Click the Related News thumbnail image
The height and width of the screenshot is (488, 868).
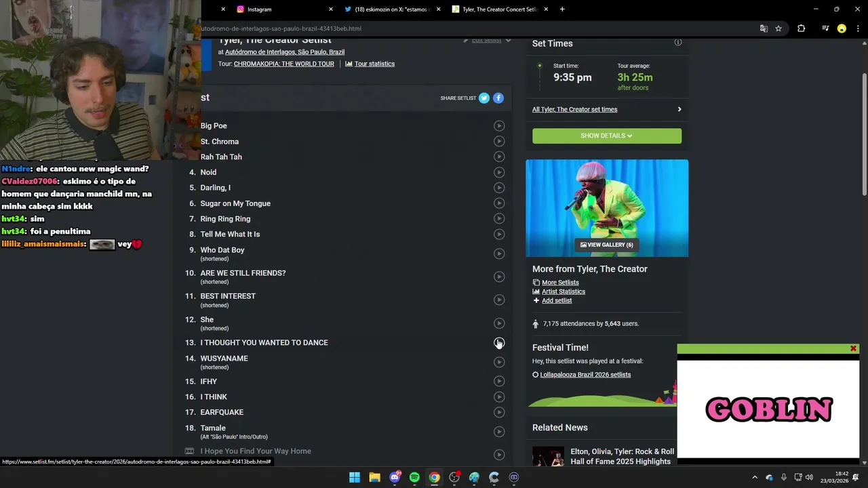(x=548, y=456)
